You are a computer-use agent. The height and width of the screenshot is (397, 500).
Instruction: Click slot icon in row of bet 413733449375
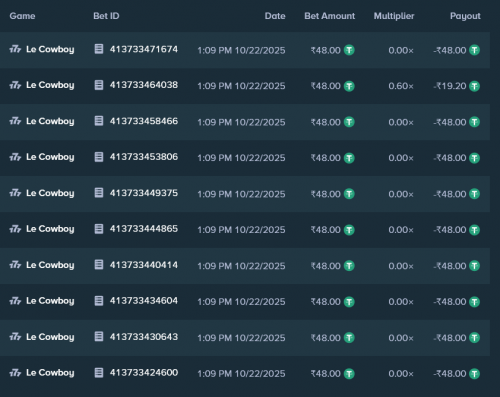click(x=15, y=193)
